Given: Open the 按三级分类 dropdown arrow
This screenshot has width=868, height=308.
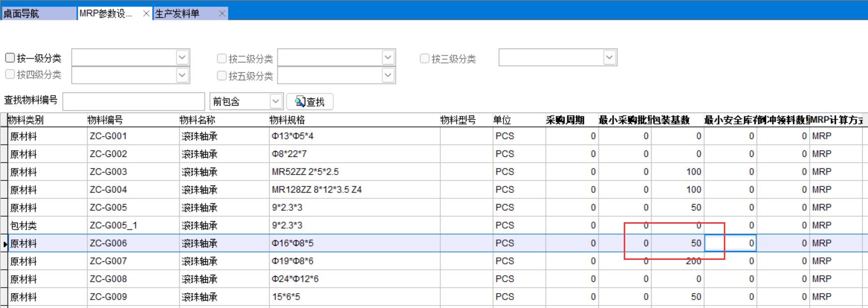Looking at the screenshot, I should point(609,58).
